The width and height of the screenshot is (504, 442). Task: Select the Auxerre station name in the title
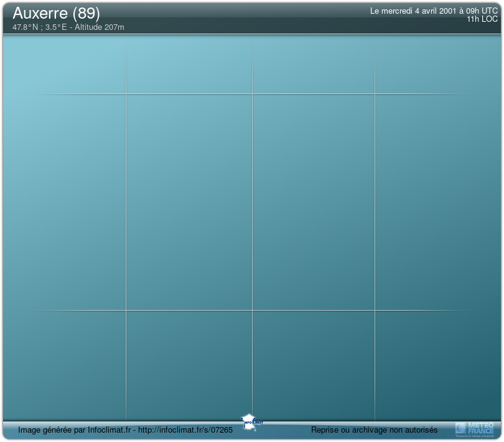tap(40, 13)
